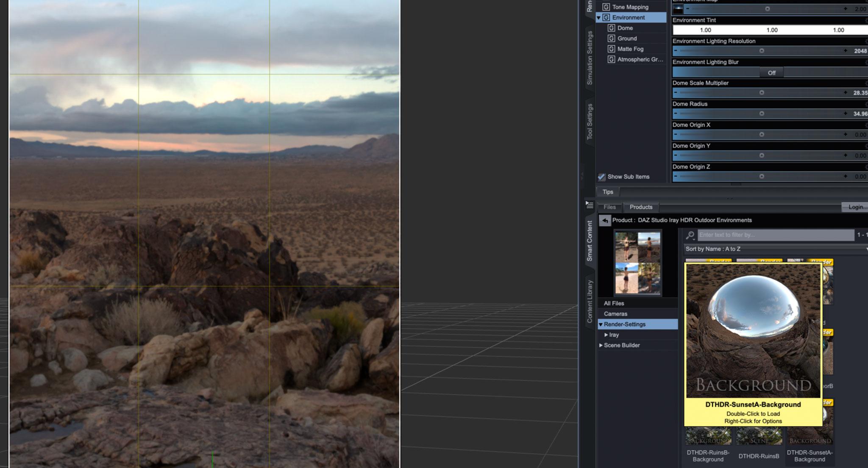This screenshot has height=468, width=868.
Task: Click the Login button
Action: [x=856, y=207]
